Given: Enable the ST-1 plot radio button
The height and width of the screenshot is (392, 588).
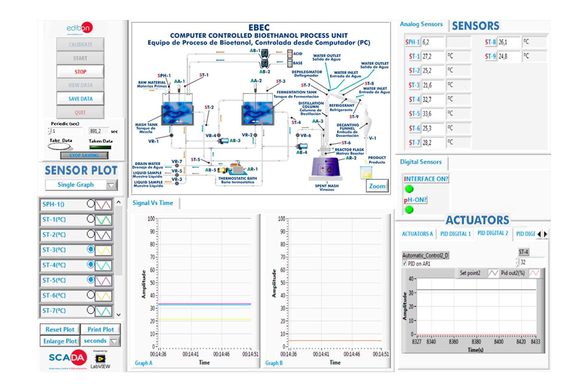Looking at the screenshot, I should (90, 219).
